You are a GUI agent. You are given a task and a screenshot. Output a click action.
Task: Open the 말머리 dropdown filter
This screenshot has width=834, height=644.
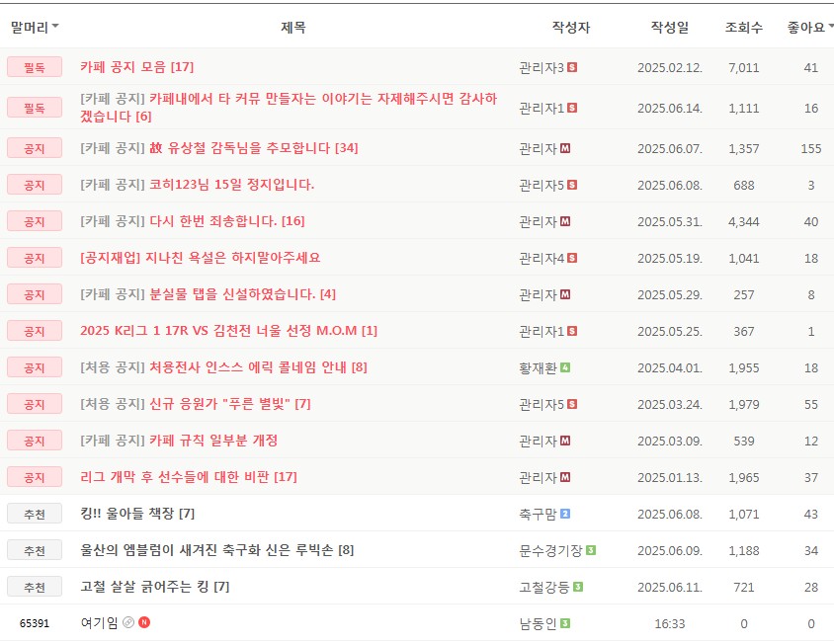(35, 27)
